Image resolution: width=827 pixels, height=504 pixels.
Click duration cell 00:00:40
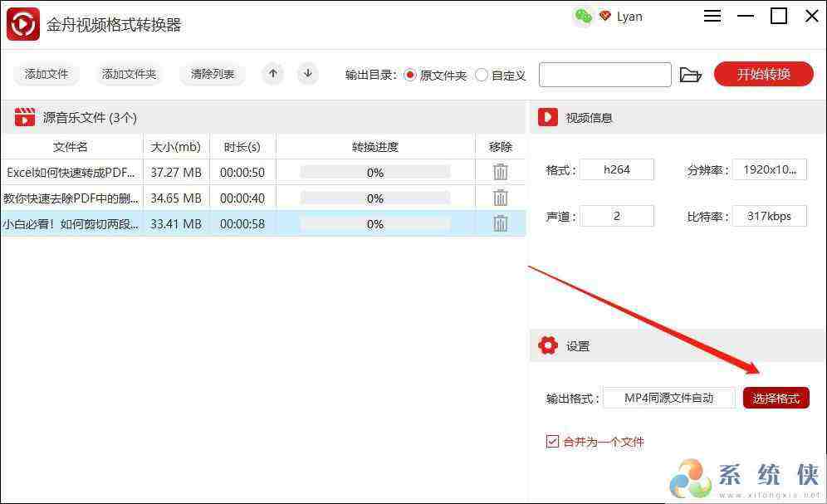(x=242, y=198)
